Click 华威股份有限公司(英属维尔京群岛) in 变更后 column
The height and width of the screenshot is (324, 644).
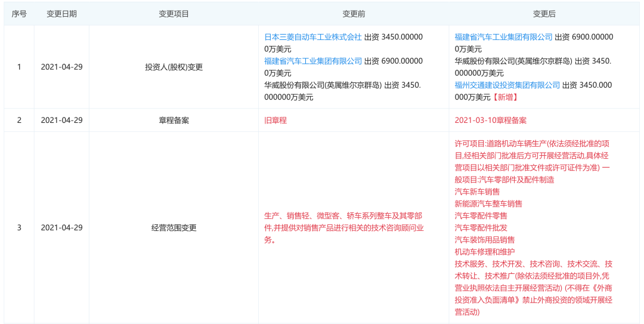(x=514, y=61)
